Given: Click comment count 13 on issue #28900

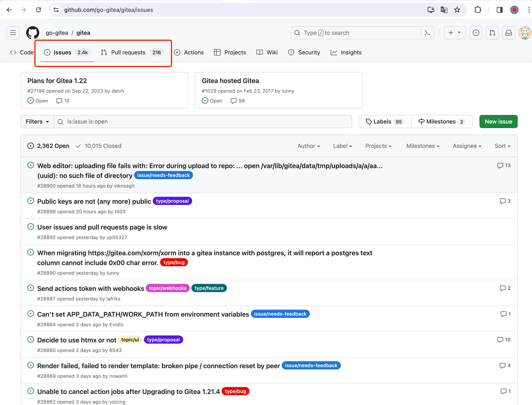Looking at the screenshot, I should [x=504, y=165].
